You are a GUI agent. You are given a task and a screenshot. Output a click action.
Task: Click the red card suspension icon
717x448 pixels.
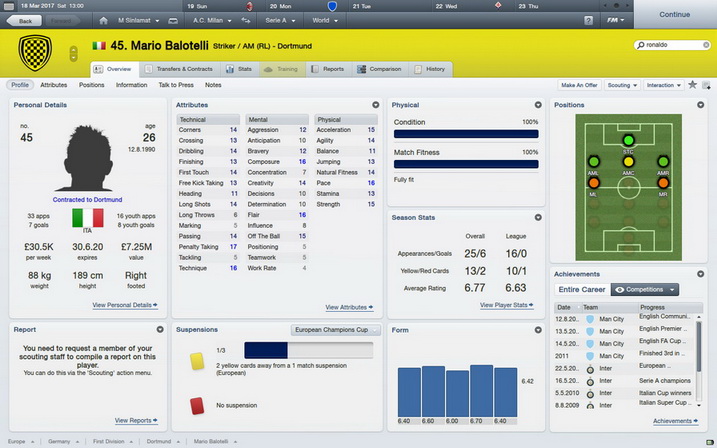pyautogui.click(x=197, y=405)
